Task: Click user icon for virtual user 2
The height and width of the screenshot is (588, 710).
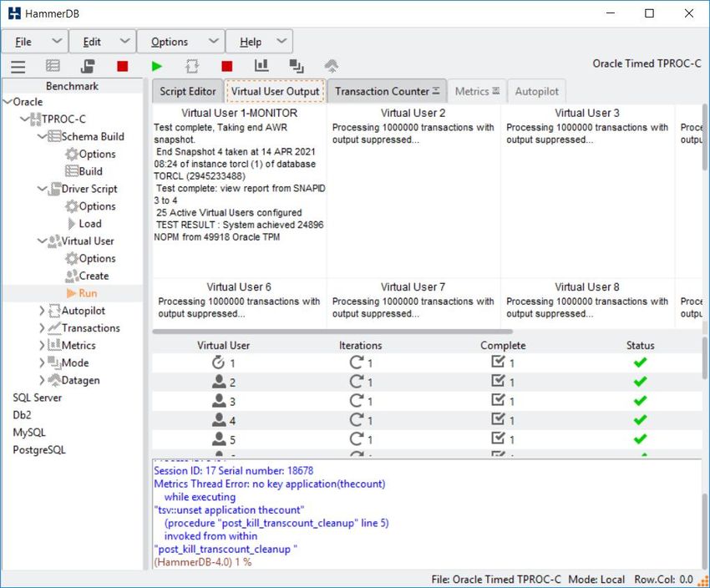Action: [x=219, y=382]
